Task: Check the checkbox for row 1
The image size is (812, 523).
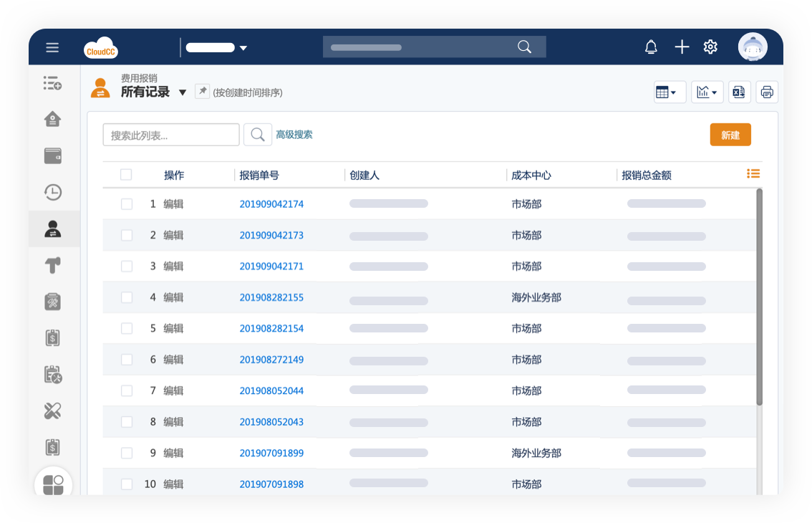Action: [x=127, y=204]
